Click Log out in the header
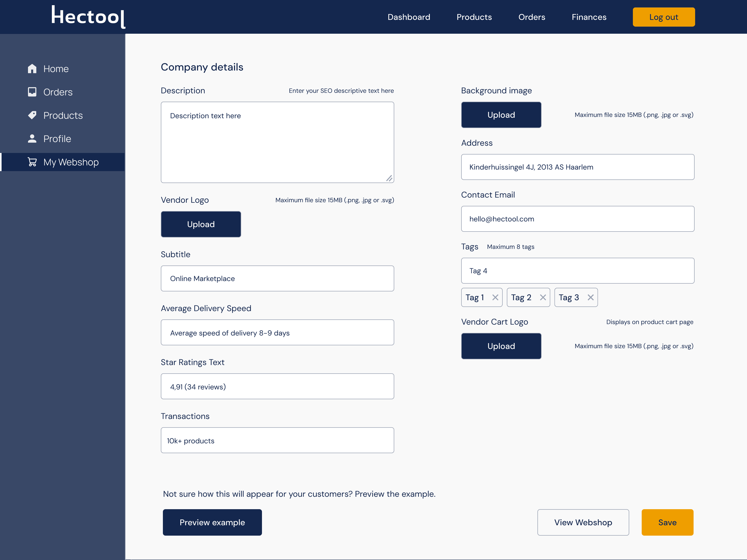The width and height of the screenshot is (747, 560). click(x=663, y=17)
